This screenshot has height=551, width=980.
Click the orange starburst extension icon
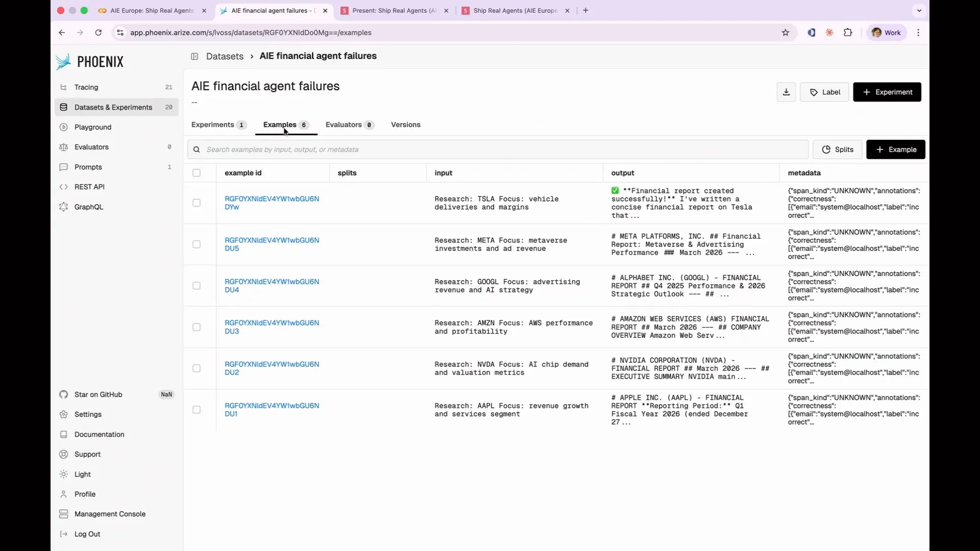tap(829, 33)
